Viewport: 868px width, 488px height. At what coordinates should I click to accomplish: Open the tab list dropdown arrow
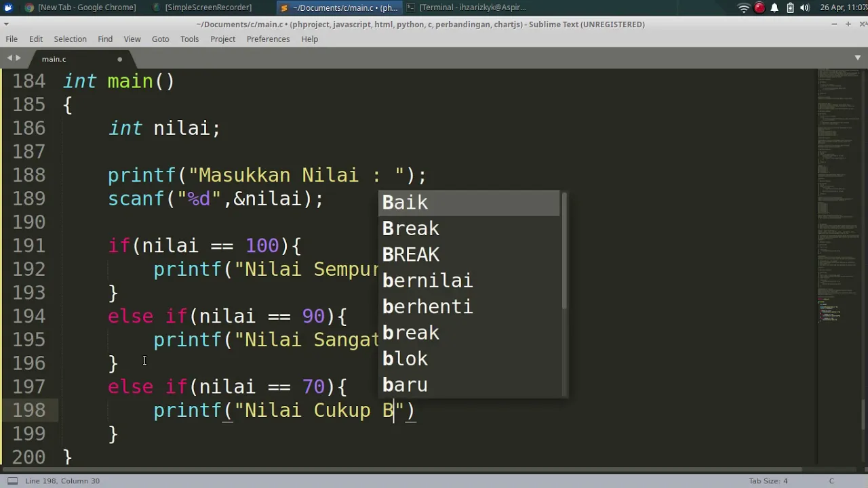pos(858,58)
